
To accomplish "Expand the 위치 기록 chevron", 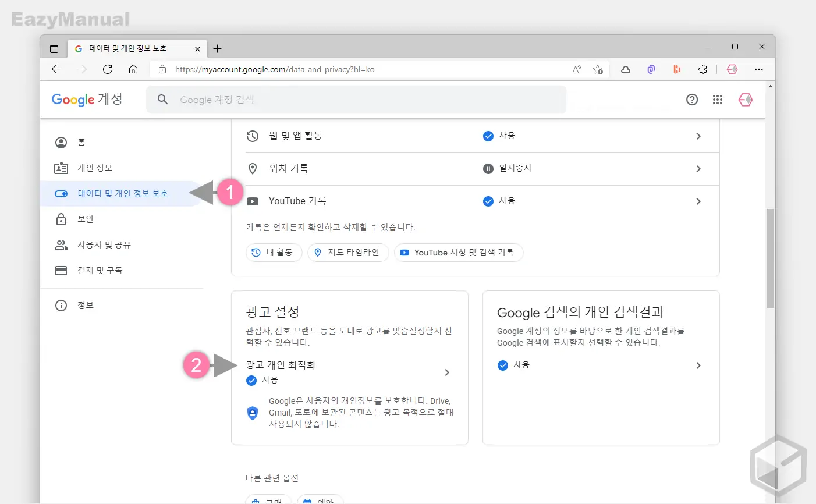I will click(698, 169).
